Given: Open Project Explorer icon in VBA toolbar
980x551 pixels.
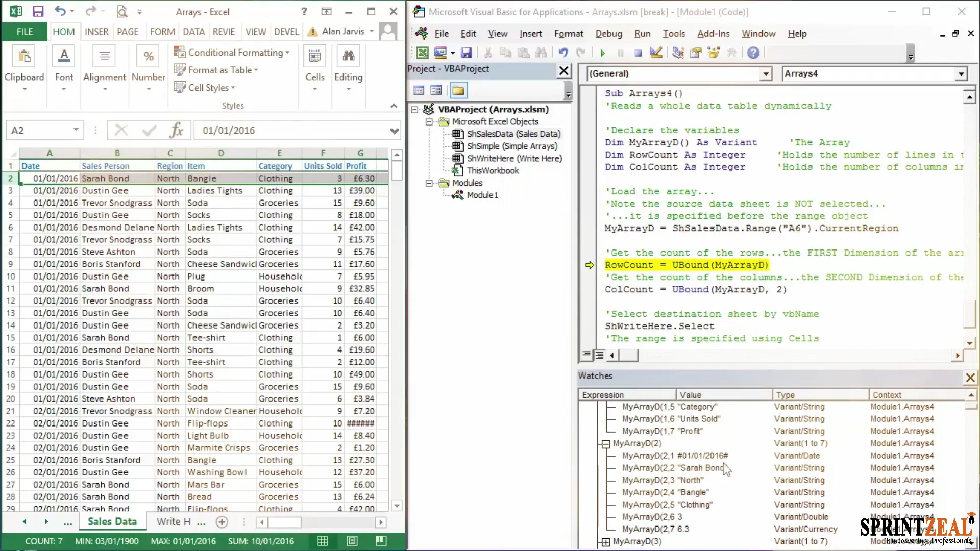Looking at the screenshot, I should click(678, 53).
